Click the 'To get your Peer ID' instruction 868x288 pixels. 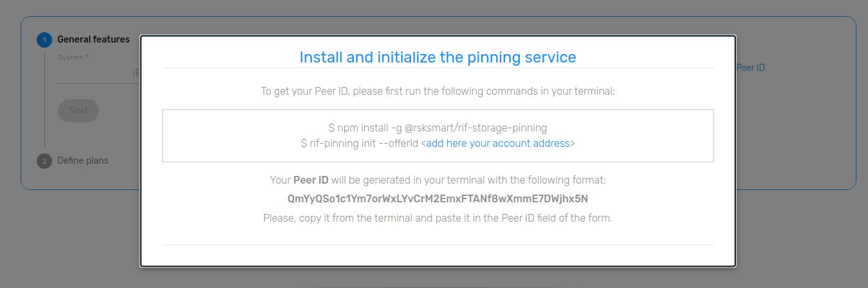point(438,91)
